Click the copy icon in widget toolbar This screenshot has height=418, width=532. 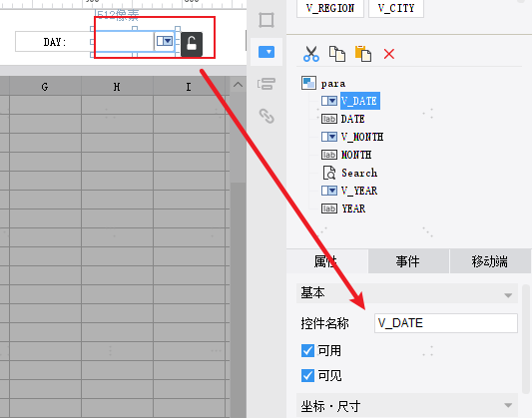click(337, 54)
